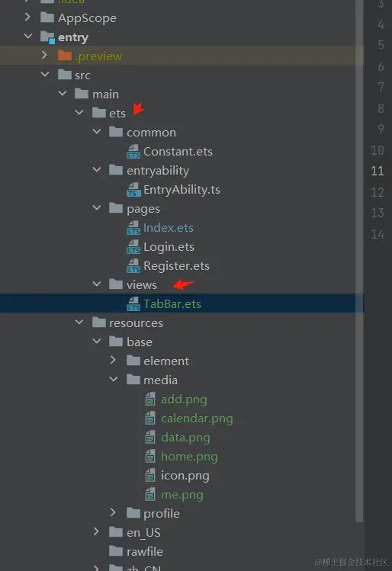Click line number 11 in editor gutter
The height and width of the screenshot is (571, 392).
click(x=378, y=171)
